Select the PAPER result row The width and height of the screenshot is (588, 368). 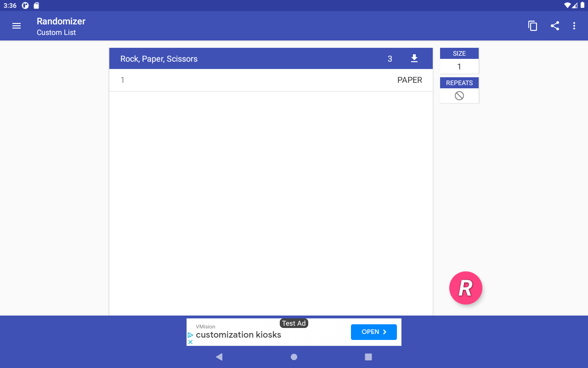pos(271,80)
